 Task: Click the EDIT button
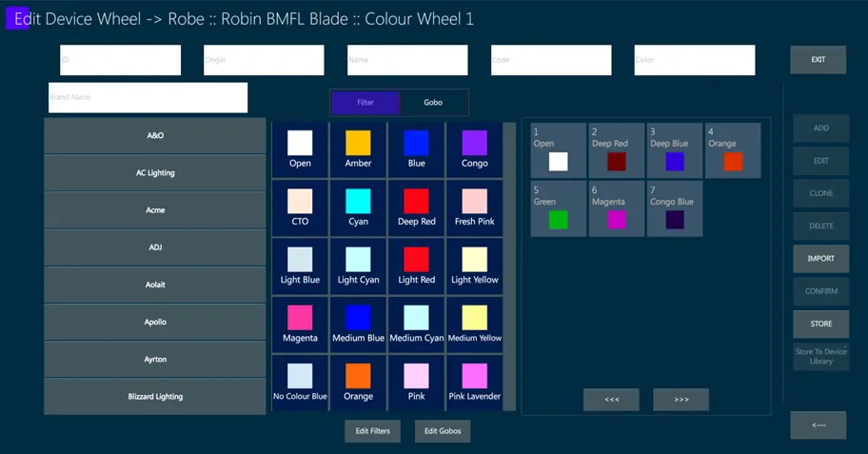coord(821,161)
